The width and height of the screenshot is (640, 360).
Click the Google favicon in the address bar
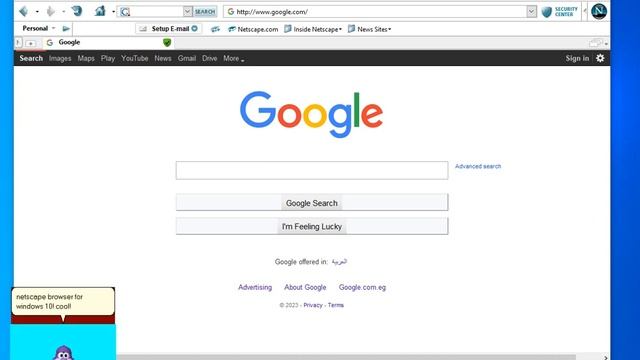click(x=231, y=12)
